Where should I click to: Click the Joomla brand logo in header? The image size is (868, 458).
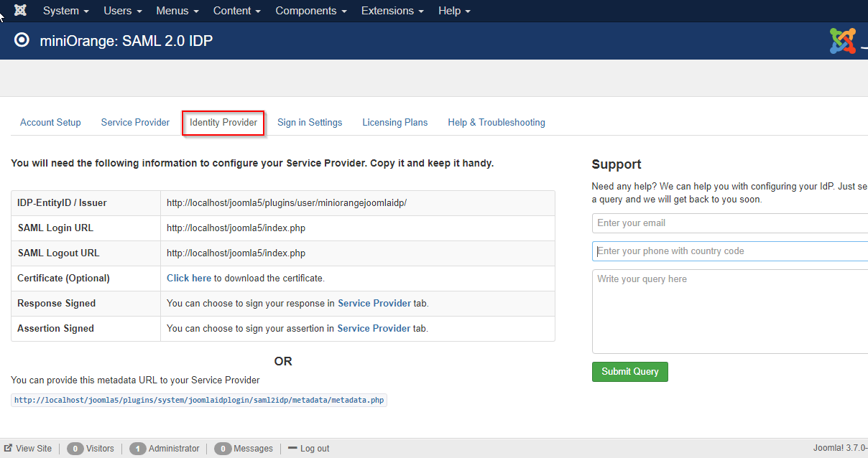tap(843, 41)
